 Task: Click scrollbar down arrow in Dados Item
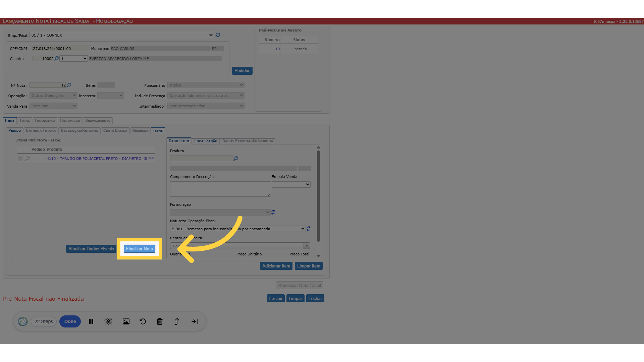(318, 256)
